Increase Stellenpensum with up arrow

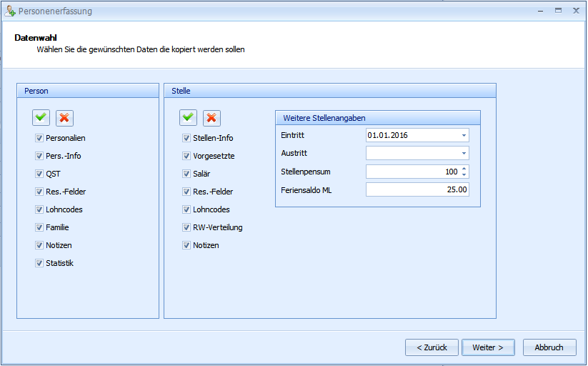point(464,169)
